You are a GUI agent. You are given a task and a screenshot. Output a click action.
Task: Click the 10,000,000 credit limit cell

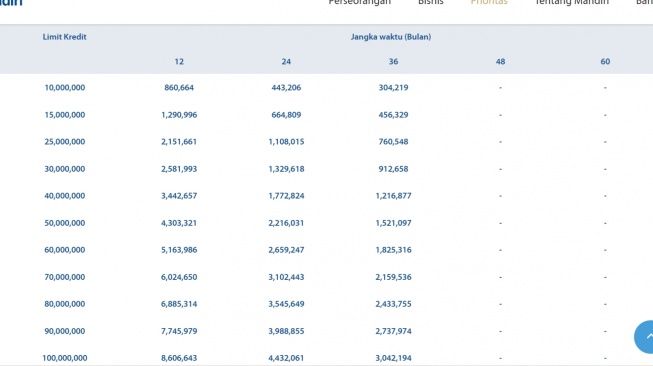65,87
